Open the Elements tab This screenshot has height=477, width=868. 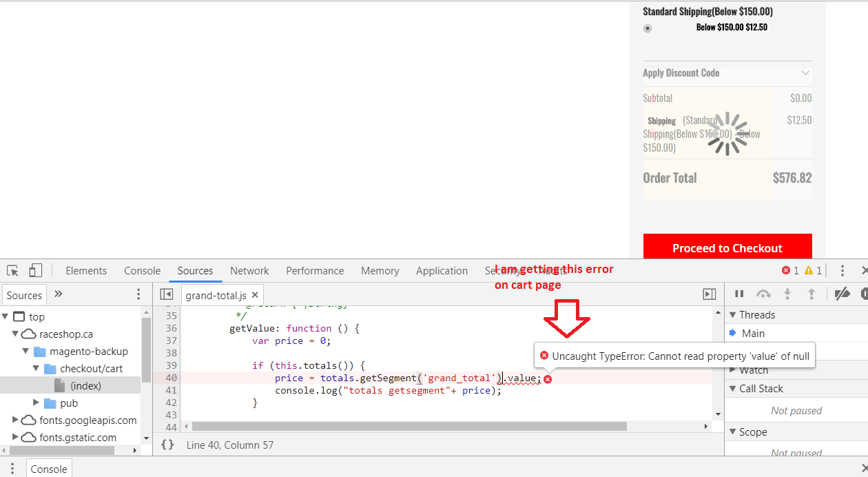86,271
